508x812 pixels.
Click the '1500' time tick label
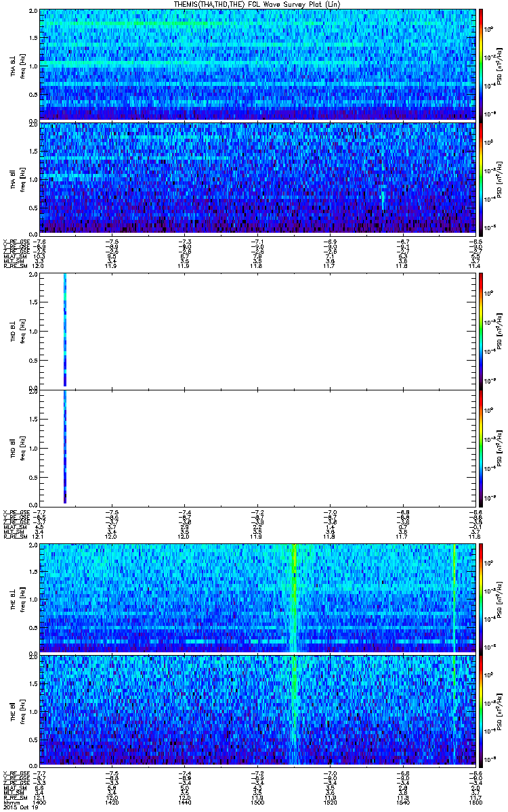258,802
